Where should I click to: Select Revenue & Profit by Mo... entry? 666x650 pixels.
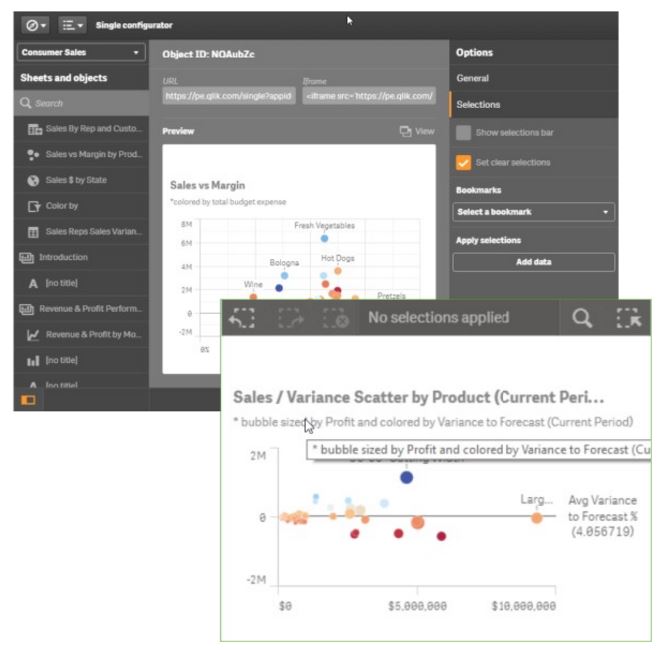tap(82, 335)
